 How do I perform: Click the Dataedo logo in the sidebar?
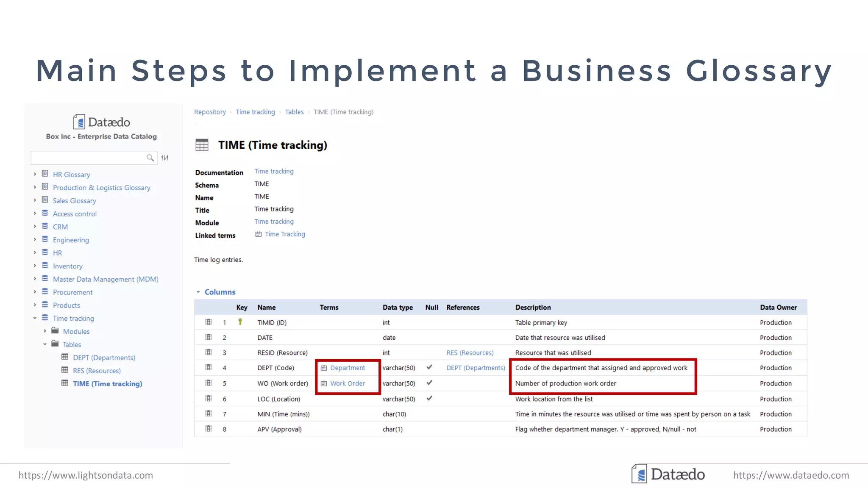tap(101, 122)
